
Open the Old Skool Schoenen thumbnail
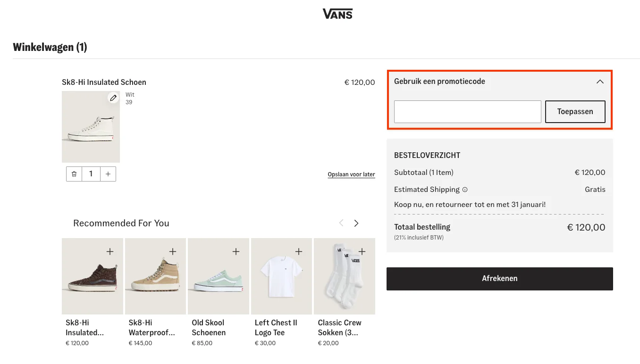click(x=218, y=276)
